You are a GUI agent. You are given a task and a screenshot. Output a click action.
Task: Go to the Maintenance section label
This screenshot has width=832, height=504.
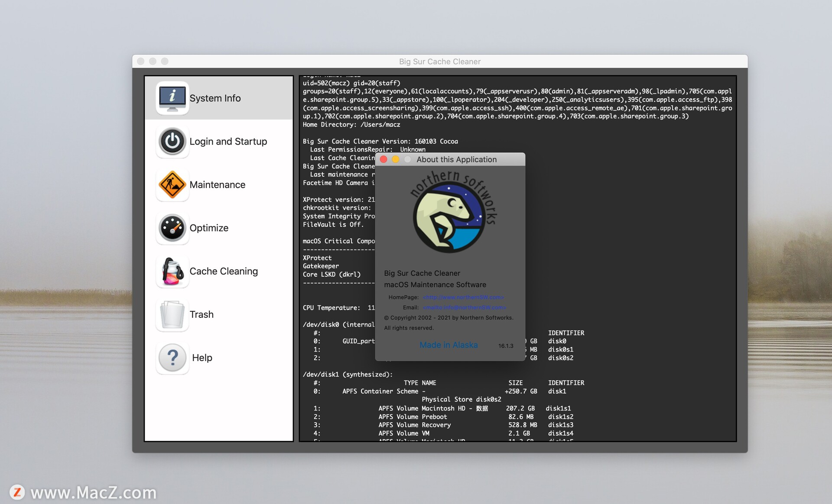(217, 185)
